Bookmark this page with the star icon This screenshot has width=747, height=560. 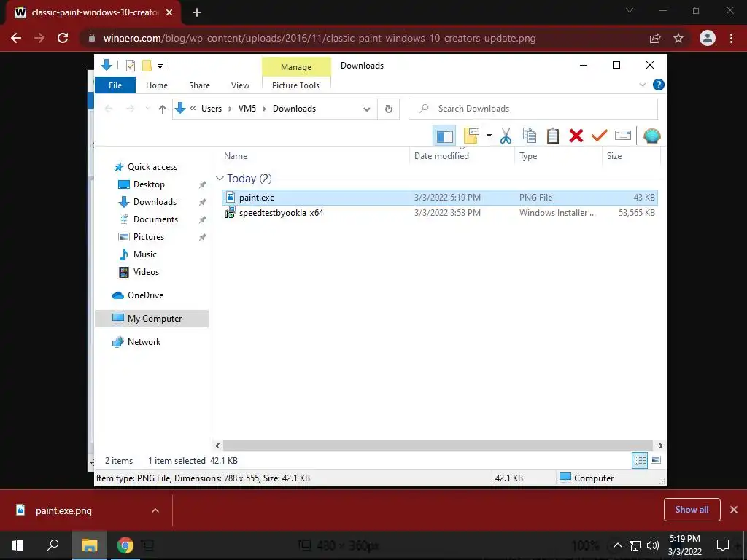[678, 38]
